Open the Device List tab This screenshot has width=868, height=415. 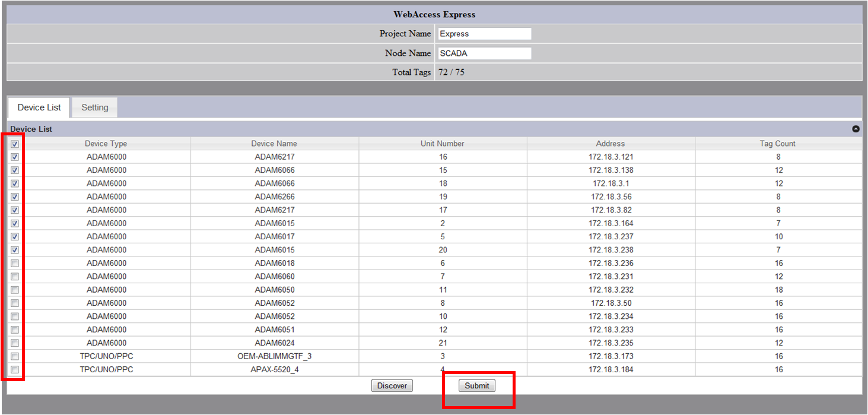39,107
